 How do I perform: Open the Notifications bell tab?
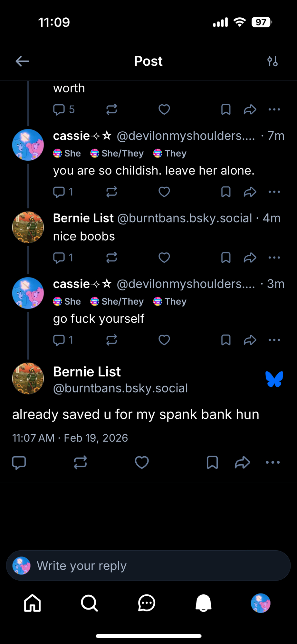coord(204,603)
